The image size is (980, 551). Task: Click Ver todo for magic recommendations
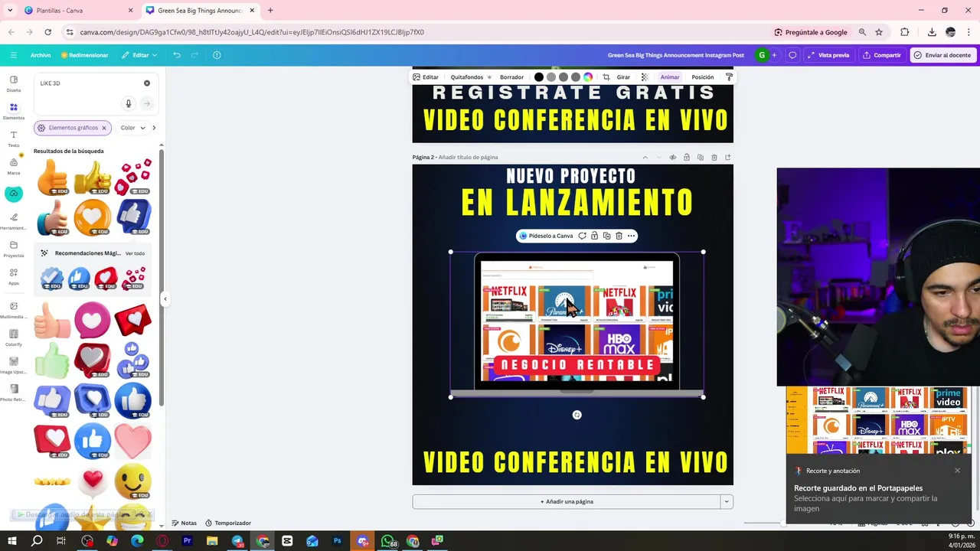[135, 253]
